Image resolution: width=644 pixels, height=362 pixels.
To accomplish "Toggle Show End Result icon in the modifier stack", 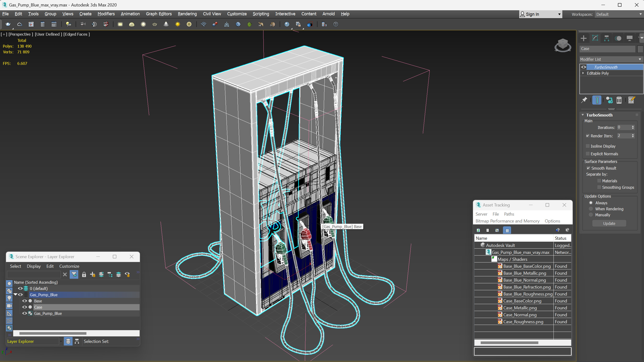I will [597, 100].
